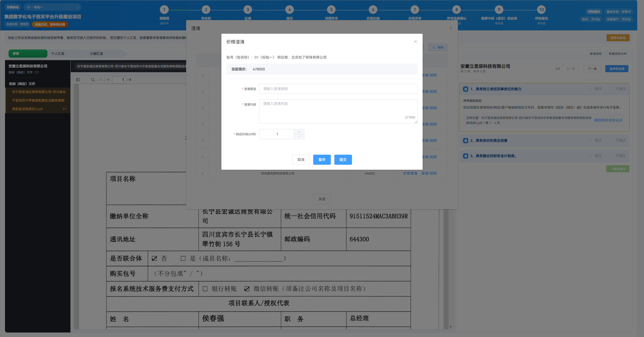The width and height of the screenshot is (644, 337).
Task: Click the 响应时间 number field
Action: click(x=277, y=134)
